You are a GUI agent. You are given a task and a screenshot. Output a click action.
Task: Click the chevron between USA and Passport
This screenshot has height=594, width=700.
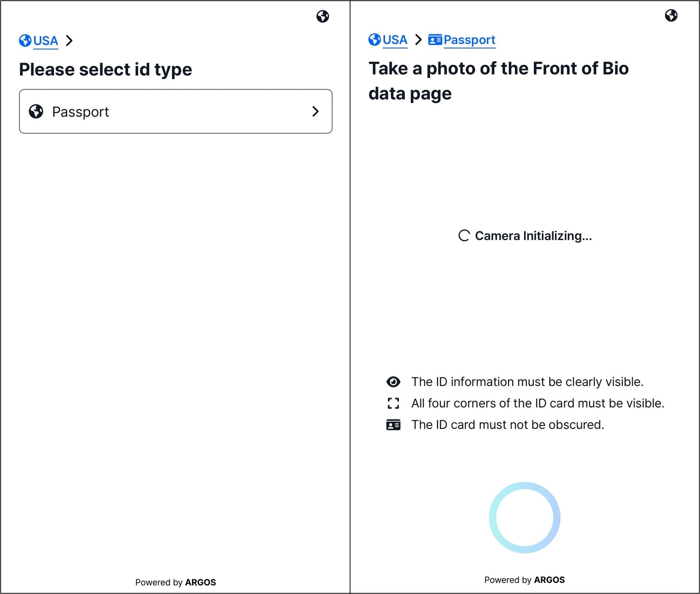click(419, 40)
